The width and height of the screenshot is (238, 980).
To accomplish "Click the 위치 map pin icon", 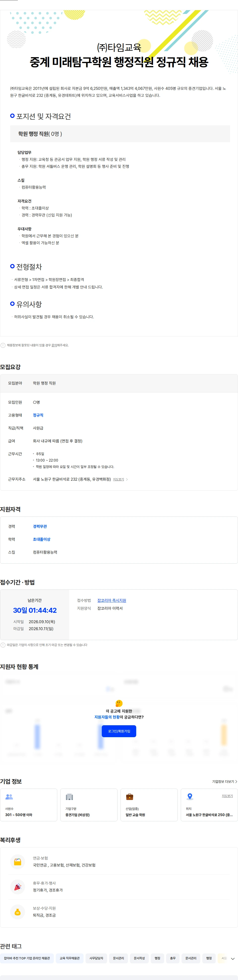I will (x=190, y=797).
